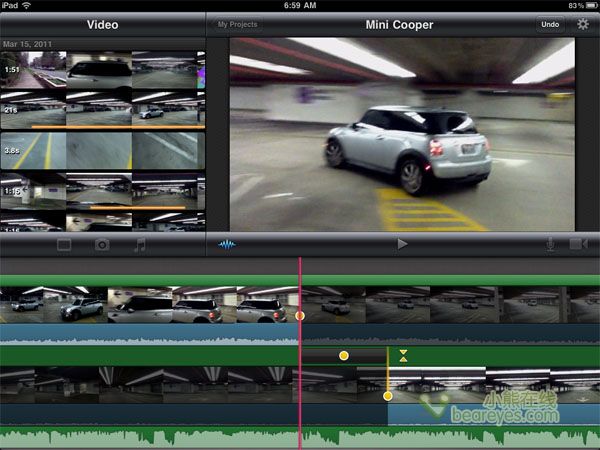This screenshot has height=450, width=600.
Task: Tap the Mini Cooper preview viewer
Action: [402, 134]
